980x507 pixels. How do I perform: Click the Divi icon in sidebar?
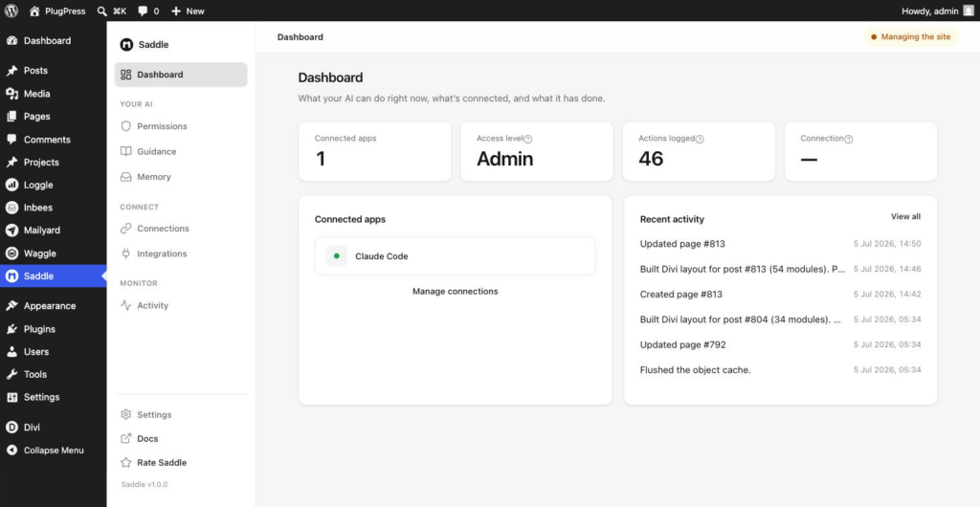click(x=11, y=428)
